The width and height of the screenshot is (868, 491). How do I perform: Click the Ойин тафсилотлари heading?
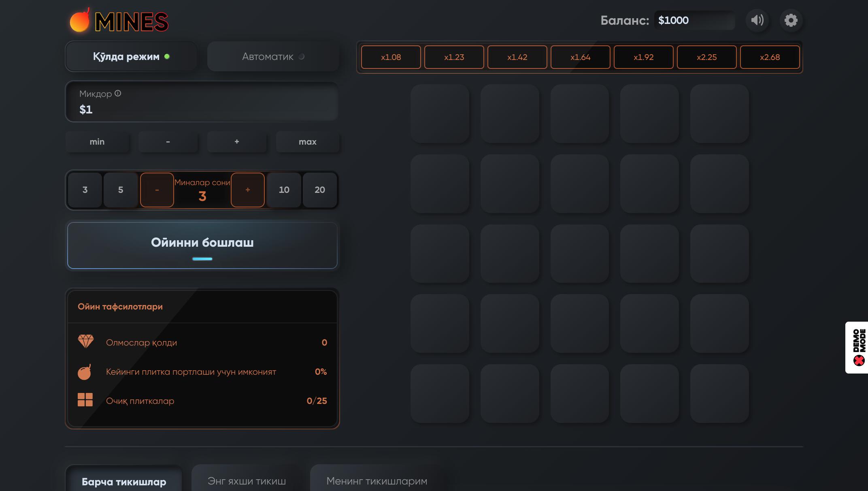(120, 307)
